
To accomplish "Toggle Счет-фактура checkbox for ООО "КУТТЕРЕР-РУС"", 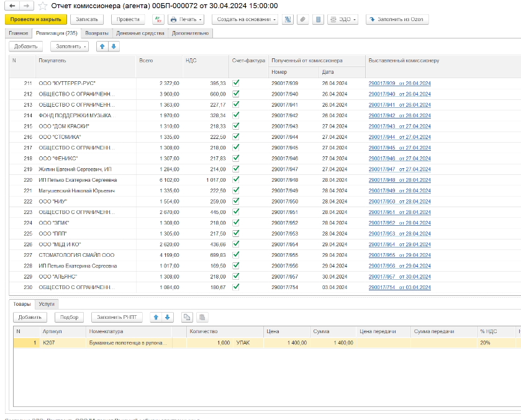I will [x=236, y=83].
